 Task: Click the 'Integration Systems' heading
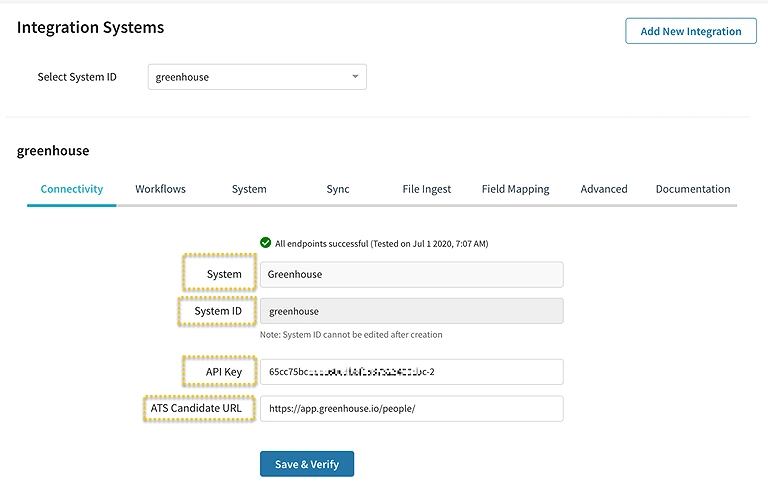91,27
